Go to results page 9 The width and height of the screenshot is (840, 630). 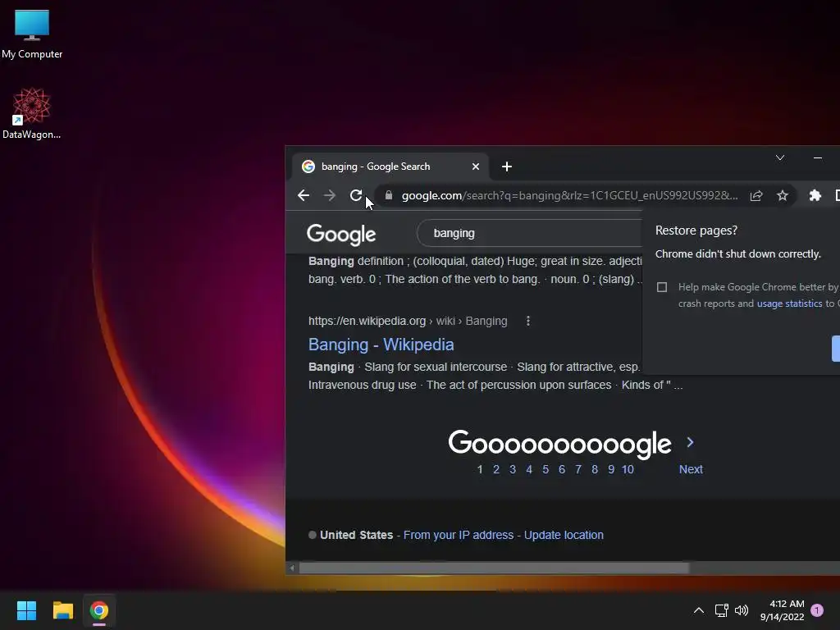(610, 469)
